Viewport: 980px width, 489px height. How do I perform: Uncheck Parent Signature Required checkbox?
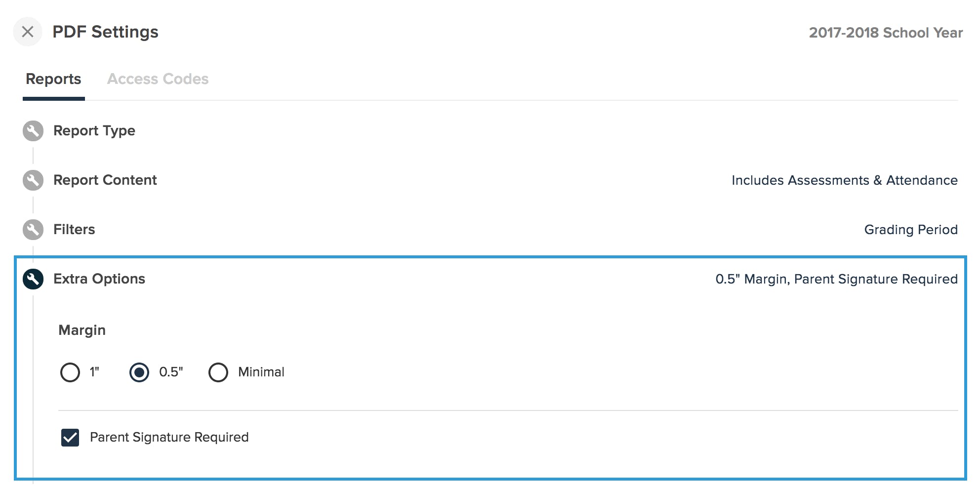click(x=70, y=438)
